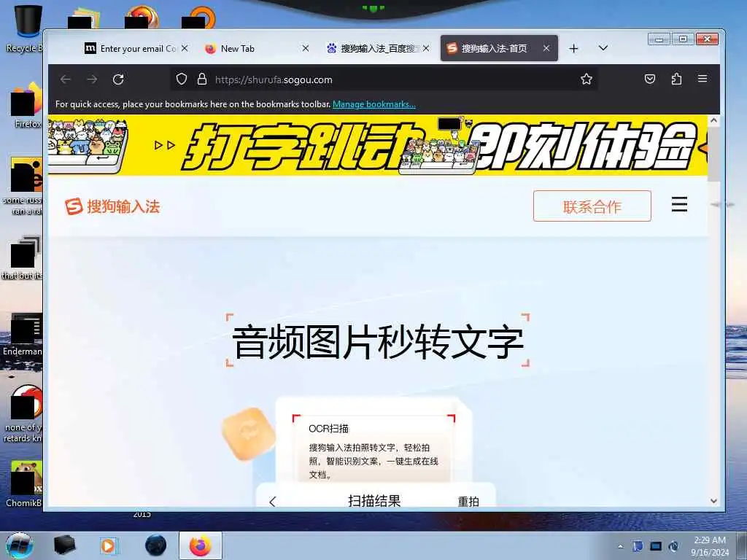Open the site hamburger menu
Viewport: 747px width, 560px height.
coord(679,205)
